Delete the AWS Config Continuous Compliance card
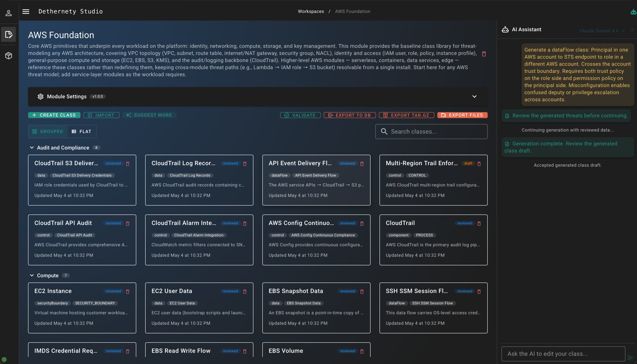 362,223
